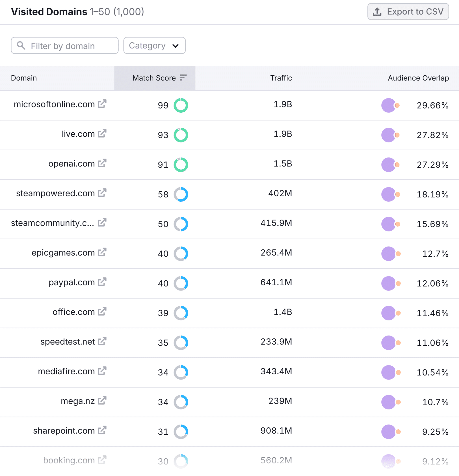
Task: Click the booking.com domain name
Action: point(69,461)
